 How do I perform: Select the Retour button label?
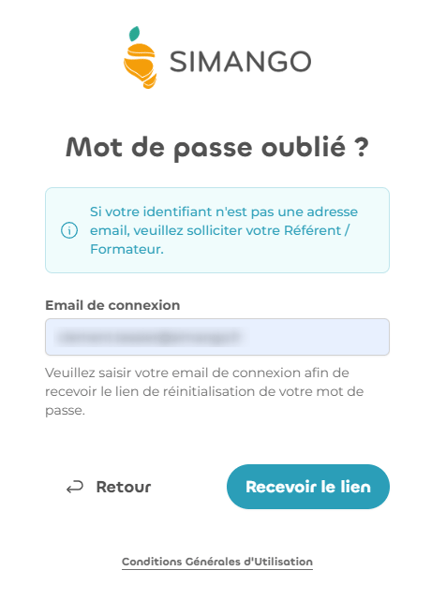[x=123, y=487]
